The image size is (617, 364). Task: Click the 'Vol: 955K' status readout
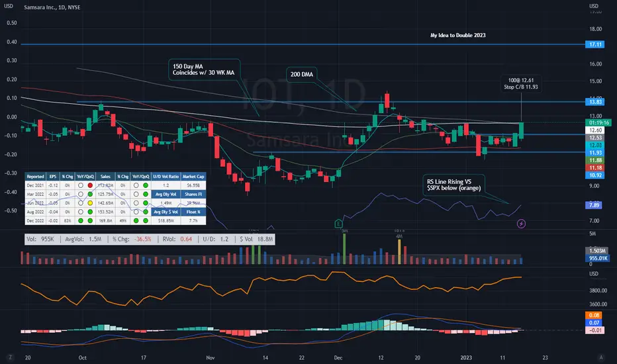point(40,240)
